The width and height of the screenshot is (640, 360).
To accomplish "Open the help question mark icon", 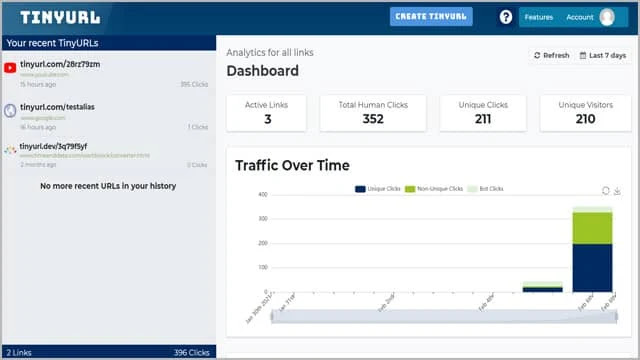I will pos(506,17).
